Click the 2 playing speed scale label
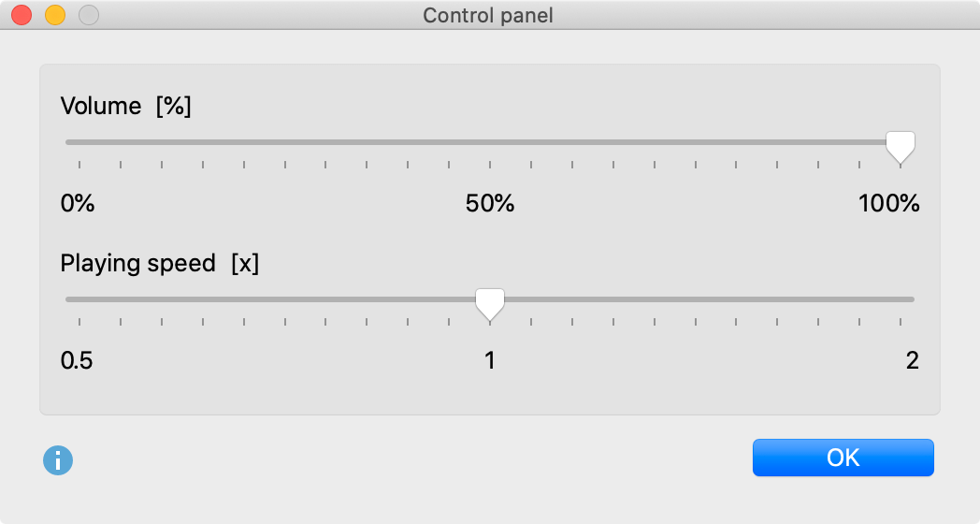980x524 pixels. coord(912,360)
